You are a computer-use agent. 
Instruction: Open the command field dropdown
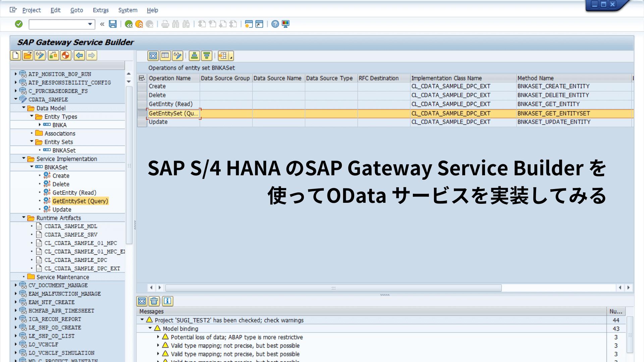coord(90,24)
